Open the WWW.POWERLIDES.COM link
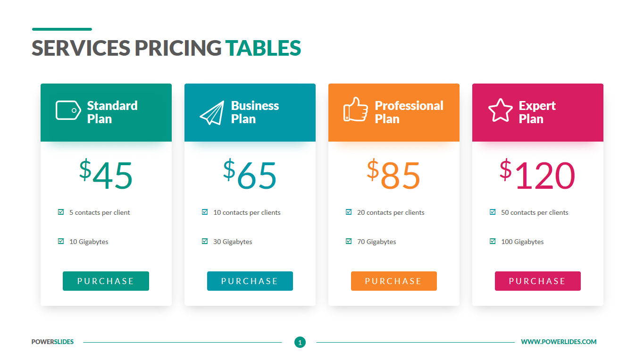644x362 pixels. point(559,342)
